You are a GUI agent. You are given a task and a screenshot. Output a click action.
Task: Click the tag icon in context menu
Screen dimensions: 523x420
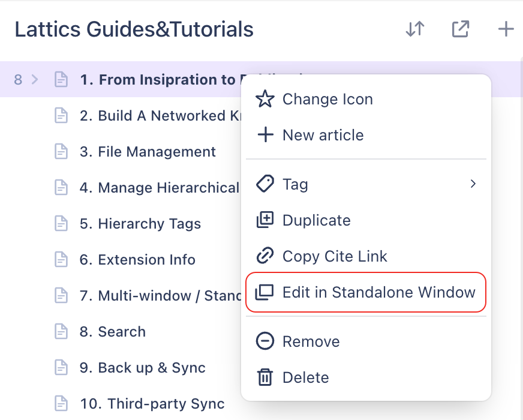click(x=265, y=184)
